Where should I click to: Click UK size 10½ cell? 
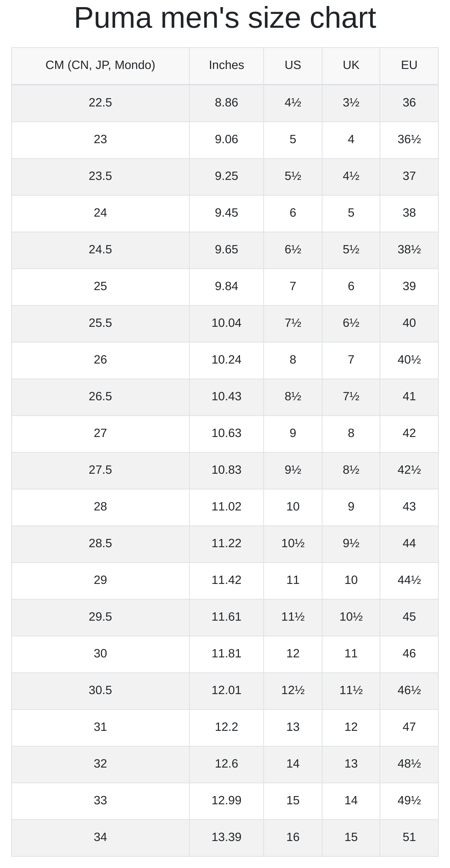coord(351,617)
